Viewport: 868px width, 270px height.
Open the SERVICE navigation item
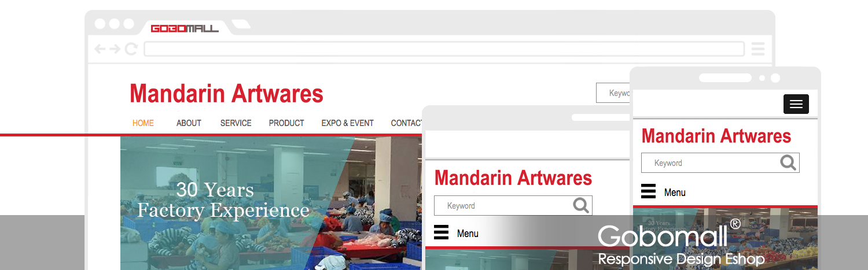click(236, 123)
